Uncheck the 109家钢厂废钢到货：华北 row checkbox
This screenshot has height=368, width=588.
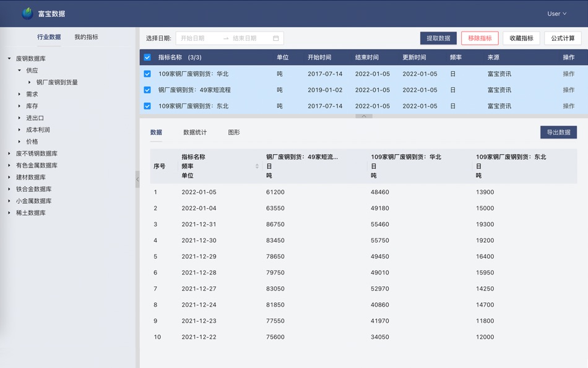[x=147, y=74]
